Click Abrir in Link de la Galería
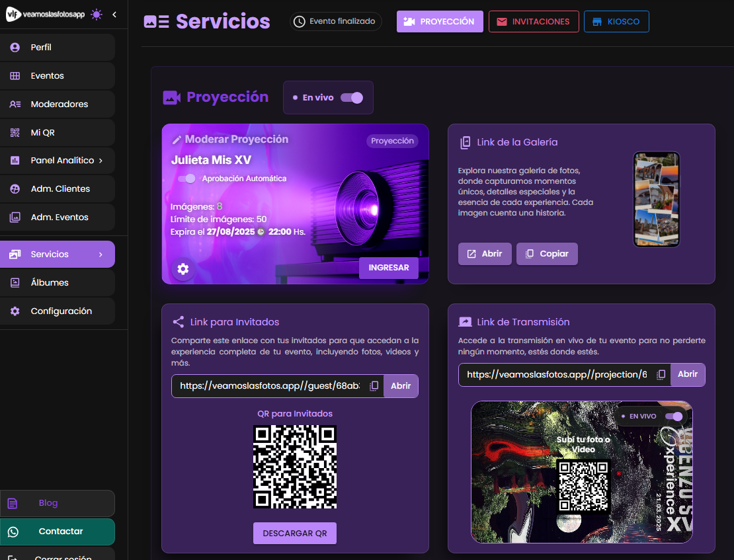This screenshot has height=560, width=734. pos(485,254)
